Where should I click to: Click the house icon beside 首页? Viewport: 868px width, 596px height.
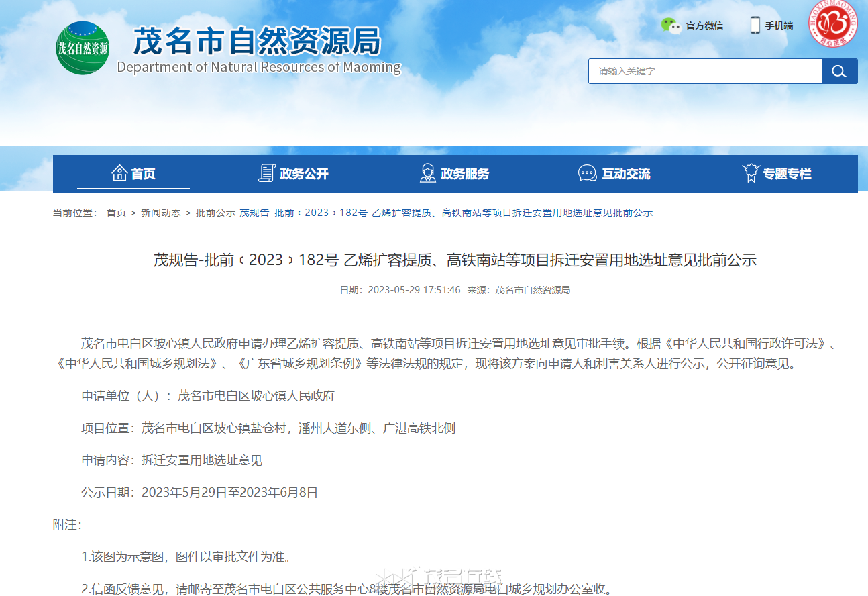click(x=119, y=173)
